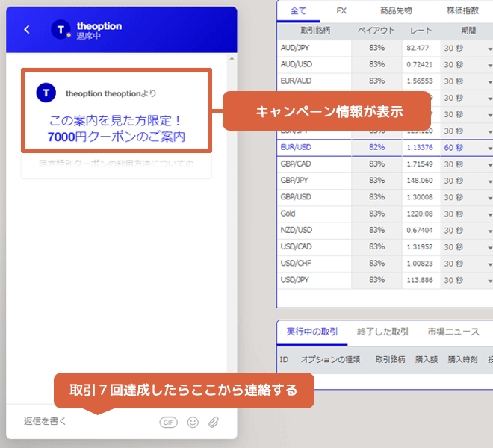Select the AUD/JPY asset row

click(x=385, y=48)
